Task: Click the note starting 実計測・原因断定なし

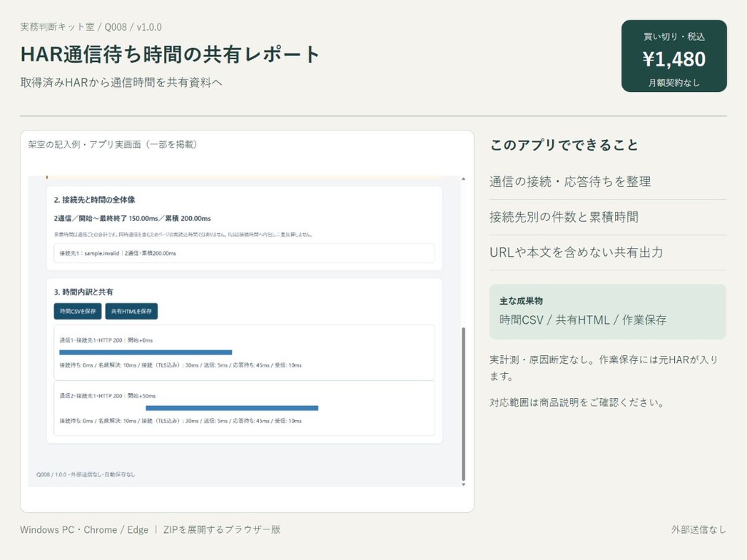Action: (x=603, y=367)
